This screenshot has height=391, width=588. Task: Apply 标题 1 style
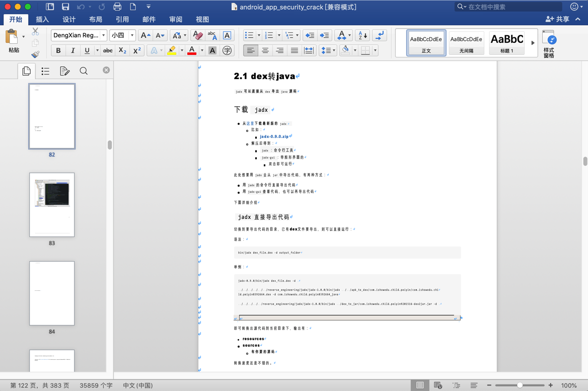[507, 43]
